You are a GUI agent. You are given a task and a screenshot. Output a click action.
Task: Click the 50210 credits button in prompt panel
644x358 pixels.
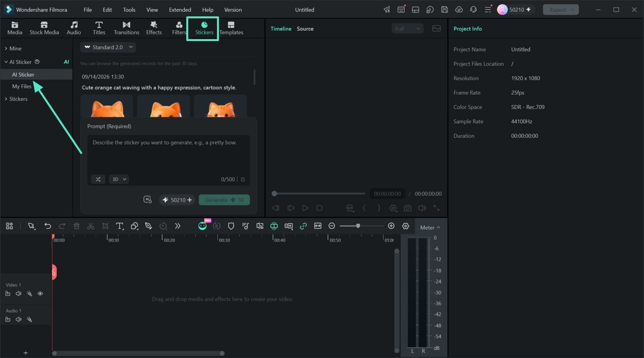pos(177,200)
